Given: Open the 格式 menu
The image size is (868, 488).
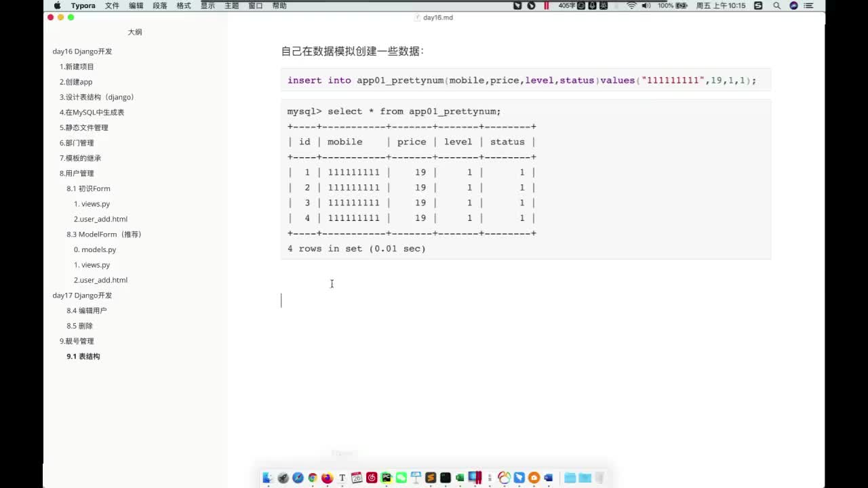Looking at the screenshot, I should [184, 5].
